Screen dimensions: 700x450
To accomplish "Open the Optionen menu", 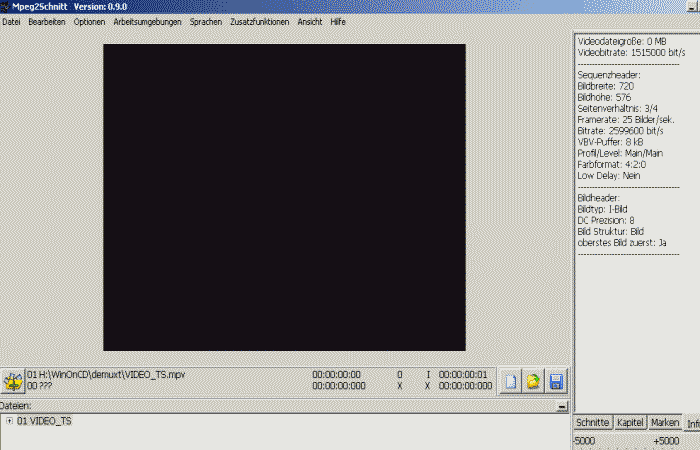I will pyautogui.click(x=89, y=21).
